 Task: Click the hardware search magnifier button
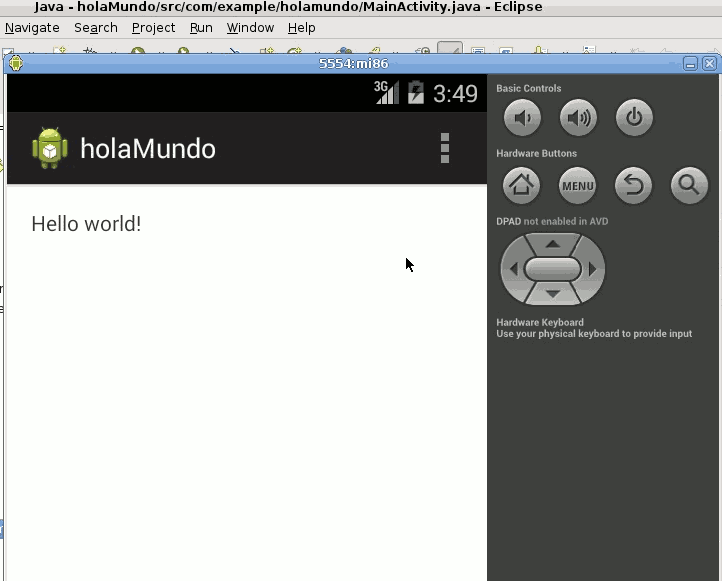point(689,186)
